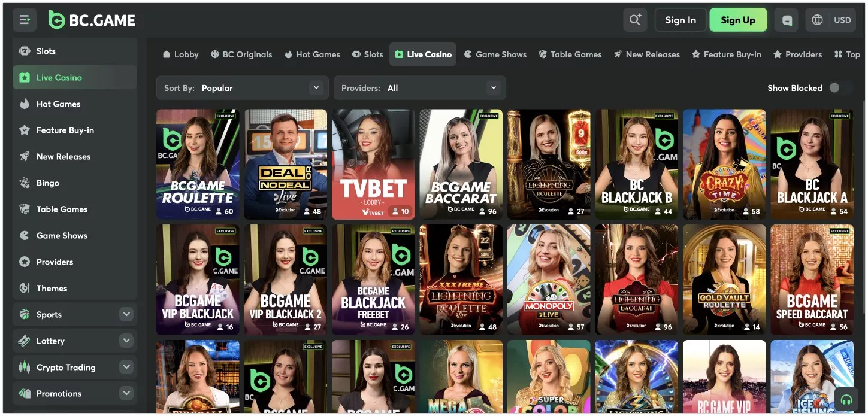
Task: Open the BCGame Roulette game tile
Action: tap(198, 164)
